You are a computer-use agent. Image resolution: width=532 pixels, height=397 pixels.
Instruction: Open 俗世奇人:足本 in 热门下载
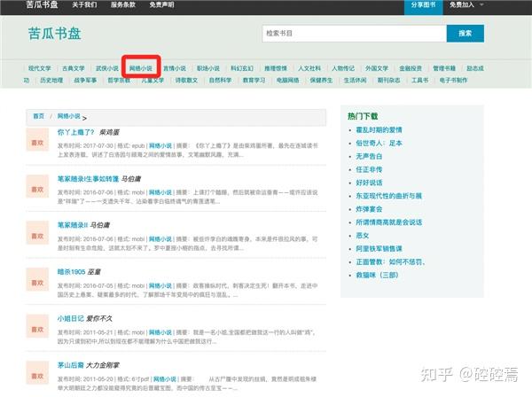point(379,143)
